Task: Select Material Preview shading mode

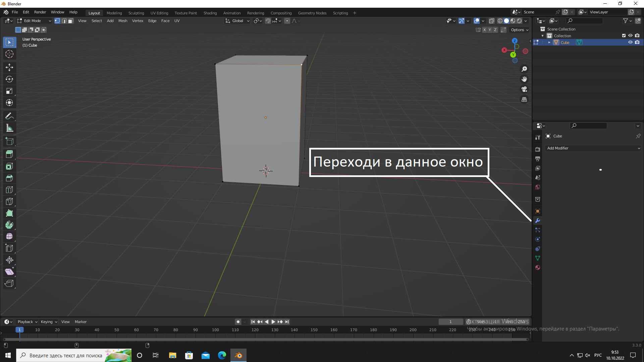Action: coord(513,21)
